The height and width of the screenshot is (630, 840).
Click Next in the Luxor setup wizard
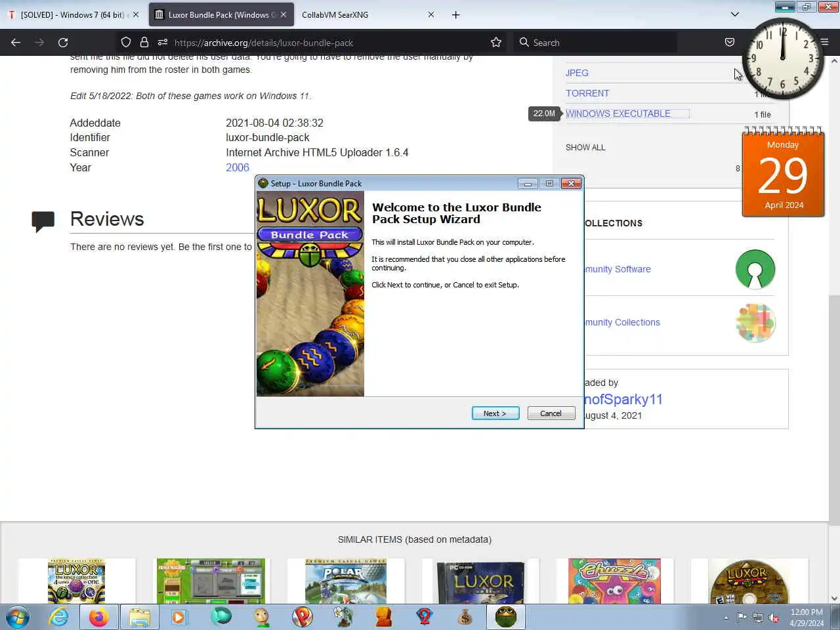(x=495, y=413)
